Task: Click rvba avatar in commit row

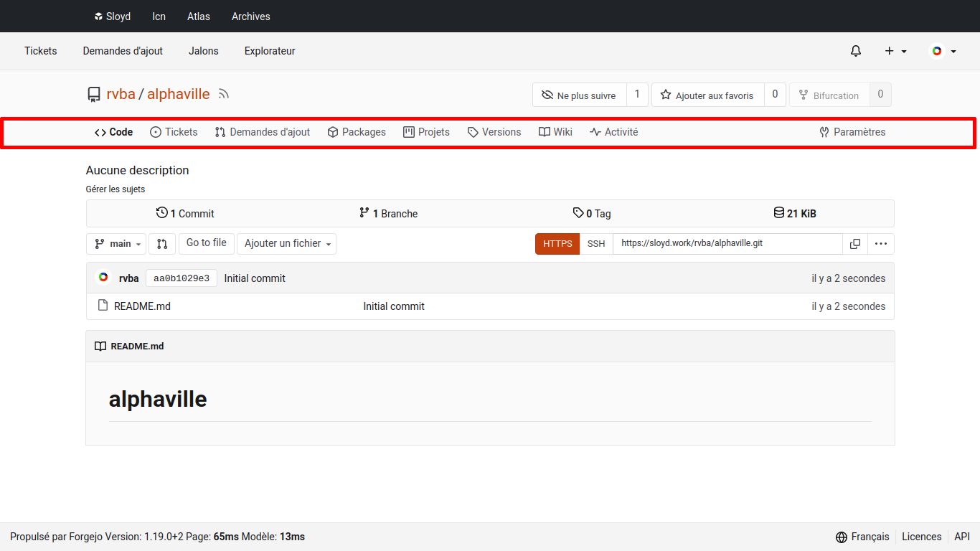Action: coord(103,278)
